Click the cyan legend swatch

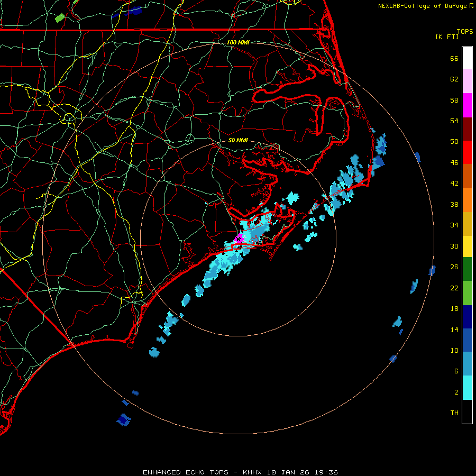coord(467,388)
